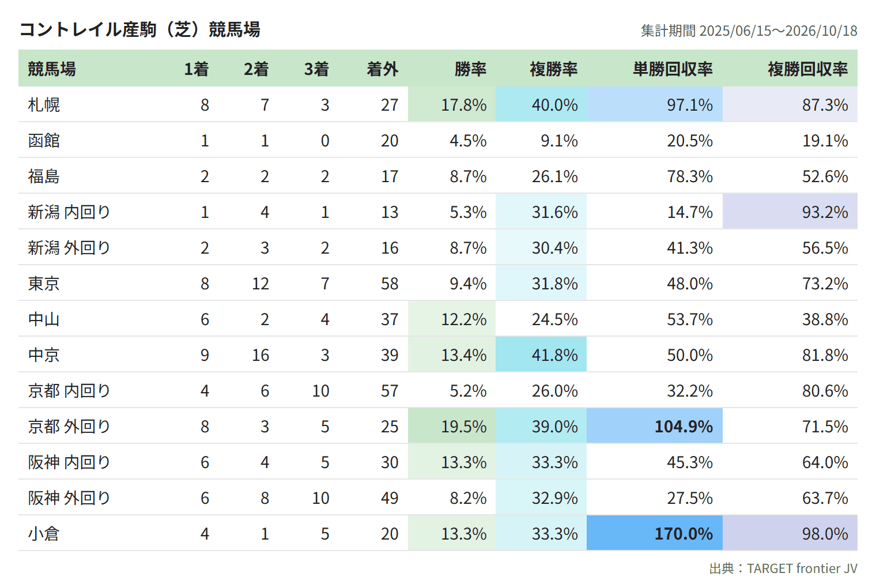Click the 着外 column header
The width and height of the screenshot is (876, 588).
382,69
